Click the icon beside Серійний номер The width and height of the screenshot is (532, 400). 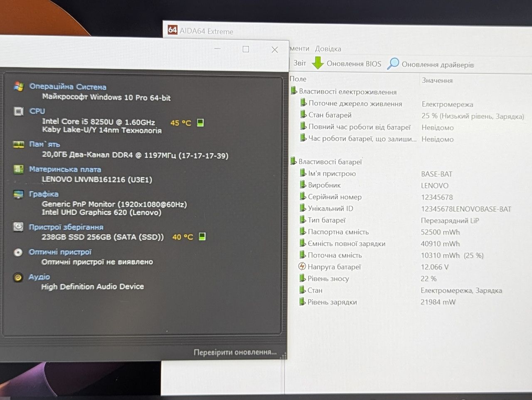303,196
